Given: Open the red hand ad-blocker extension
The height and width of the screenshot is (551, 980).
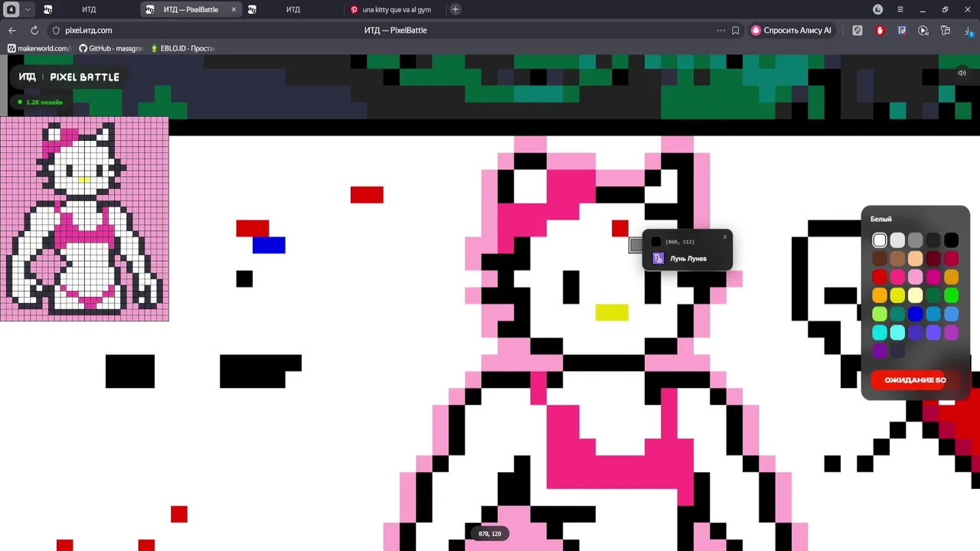Looking at the screenshot, I should (x=880, y=31).
